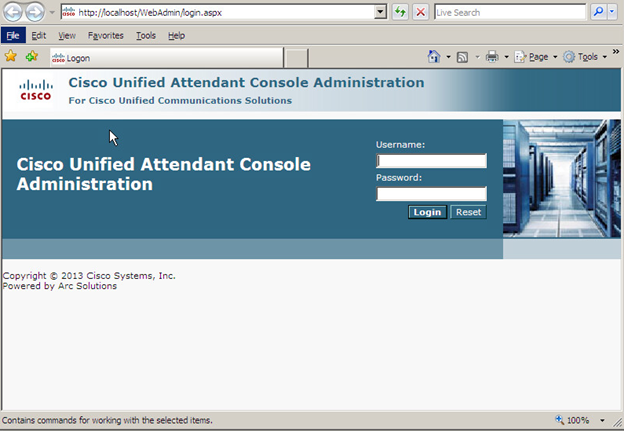
Task: Open the File menu
Action: [x=13, y=35]
